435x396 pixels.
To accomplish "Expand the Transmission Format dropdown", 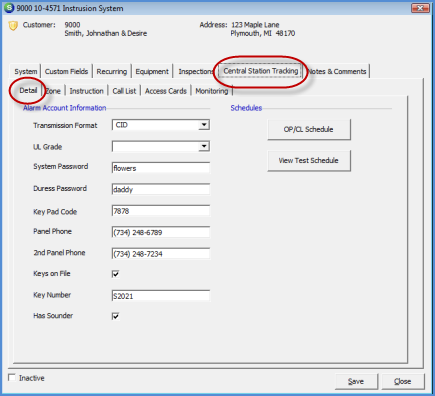I will pyautogui.click(x=204, y=125).
